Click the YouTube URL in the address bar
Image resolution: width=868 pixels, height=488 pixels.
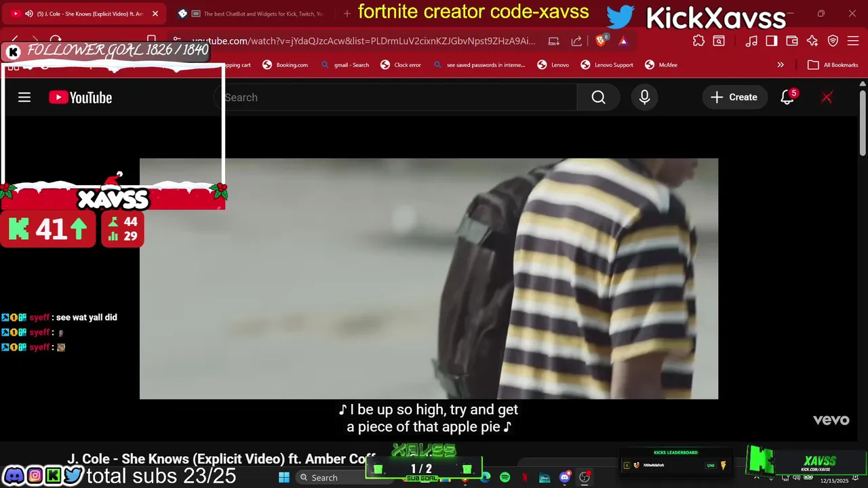(x=363, y=41)
